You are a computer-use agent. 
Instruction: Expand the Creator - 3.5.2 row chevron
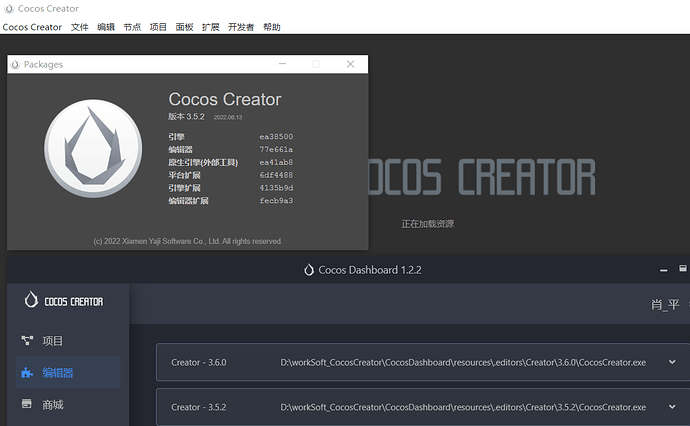click(x=672, y=407)
